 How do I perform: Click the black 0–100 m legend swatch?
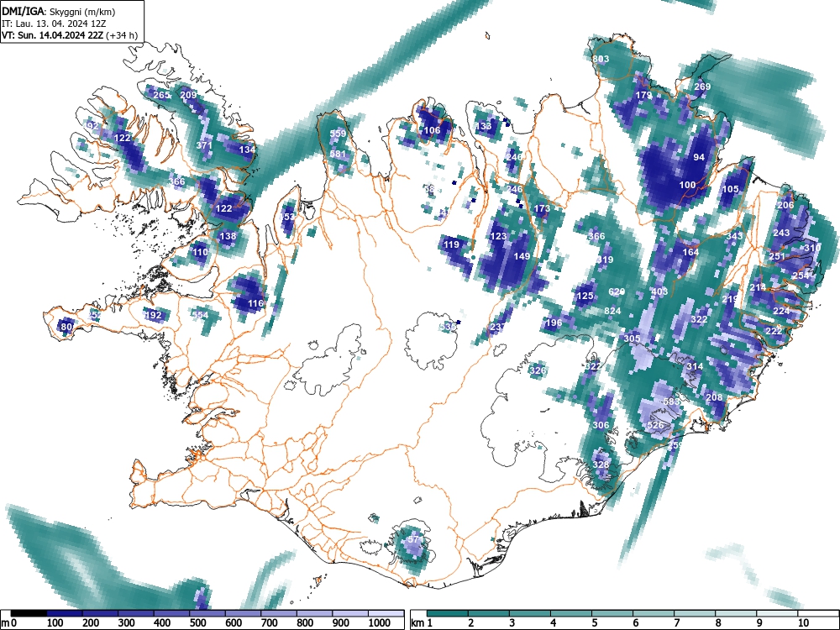pyautogui.click(x=29, y=613)
